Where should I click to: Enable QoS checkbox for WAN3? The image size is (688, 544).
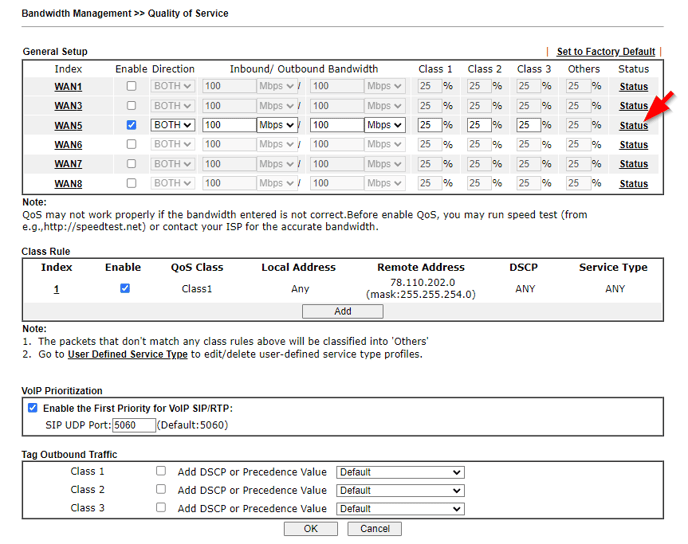click(131, 105)
